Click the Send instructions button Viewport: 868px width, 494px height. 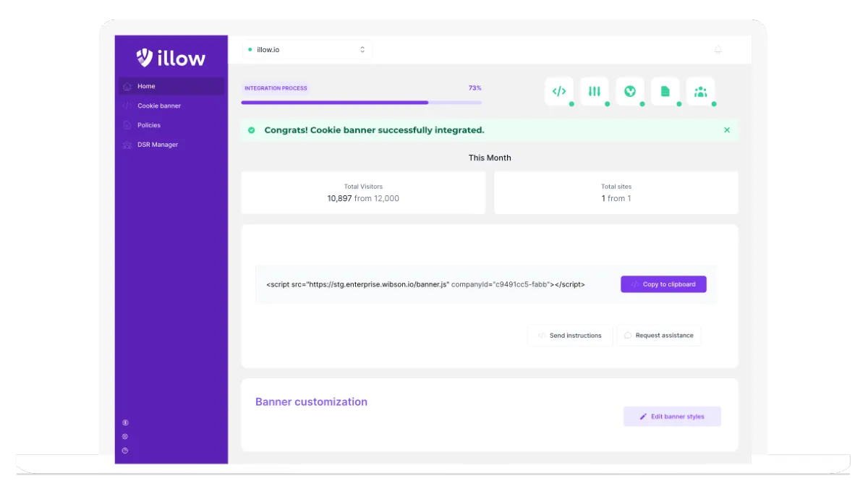pyautogui.click(x=570, y=336)
